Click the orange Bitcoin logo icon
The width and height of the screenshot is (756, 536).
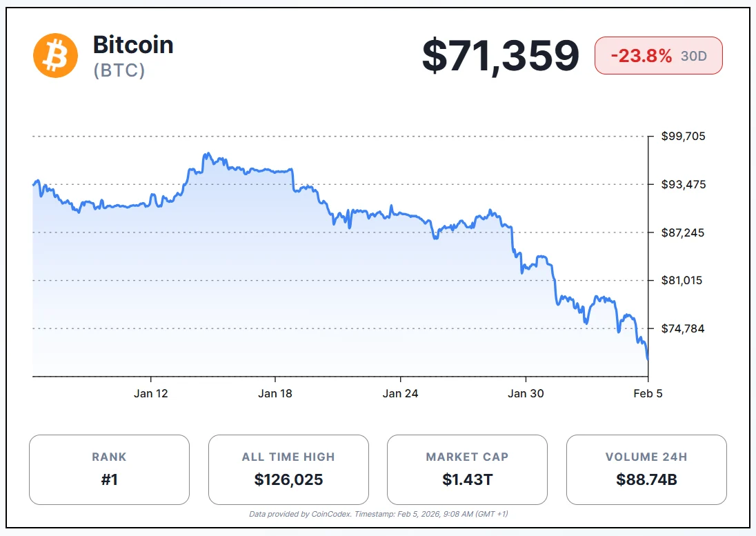(55, 55)
